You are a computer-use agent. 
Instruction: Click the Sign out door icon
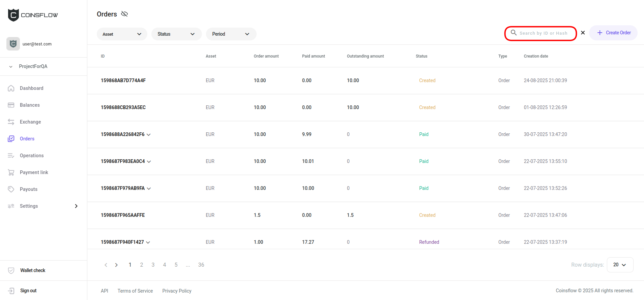(11, 291)
